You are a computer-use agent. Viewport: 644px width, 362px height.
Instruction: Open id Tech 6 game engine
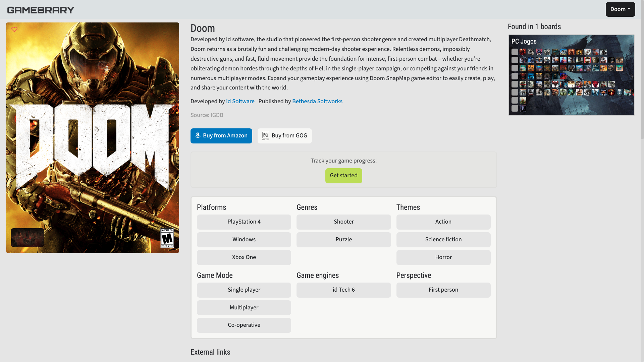pyautogui.click(x=343, y=290)
